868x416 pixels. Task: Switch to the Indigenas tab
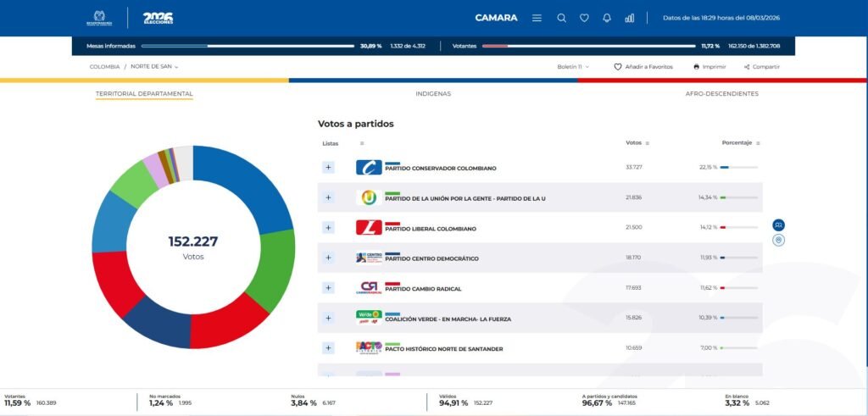[x=433, y=93]
